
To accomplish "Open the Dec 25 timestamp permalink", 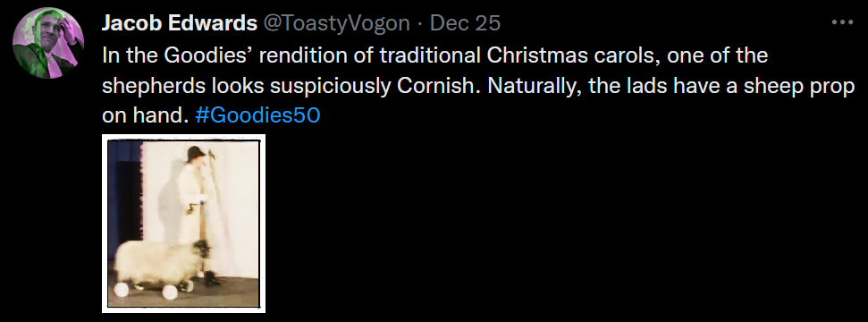I will pyautogui.click(x=465, y=23).
